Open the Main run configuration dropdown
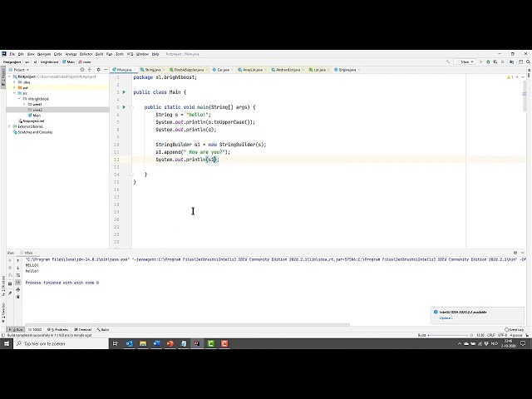This screenshot has width=532, height=399. click(x=465, y=62)
